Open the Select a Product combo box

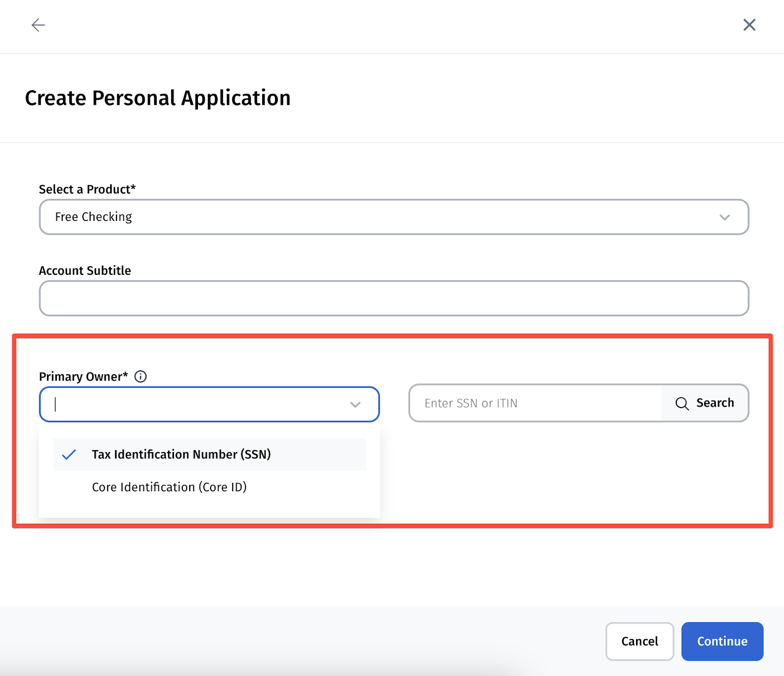click(382, 217)
